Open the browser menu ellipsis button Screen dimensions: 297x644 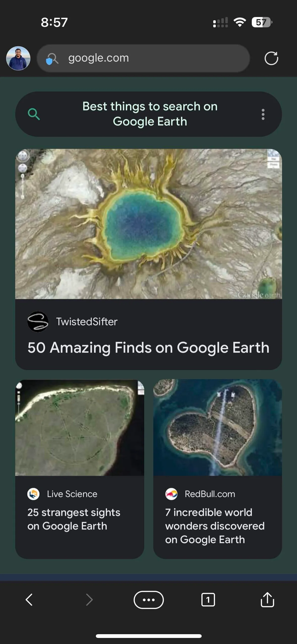(148, 600)
